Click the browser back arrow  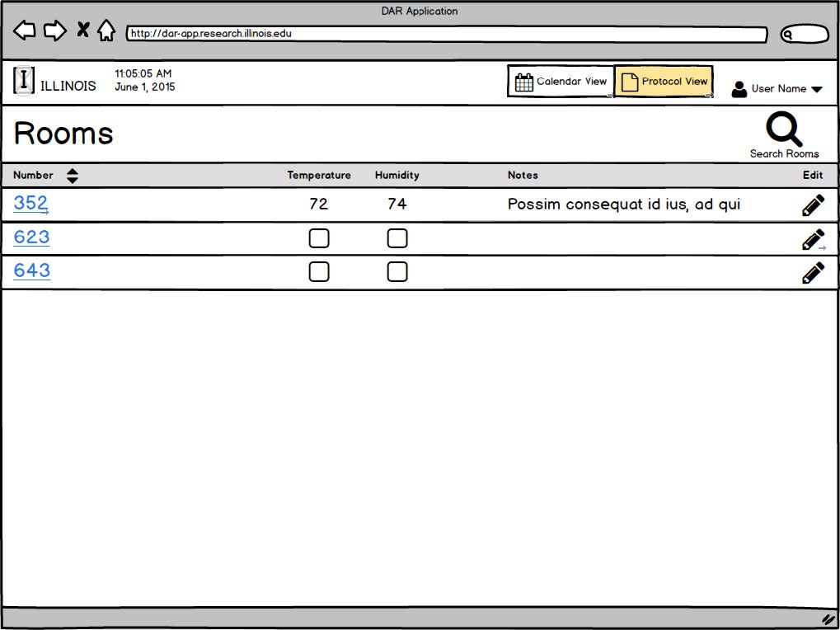[x=24, y=31]
